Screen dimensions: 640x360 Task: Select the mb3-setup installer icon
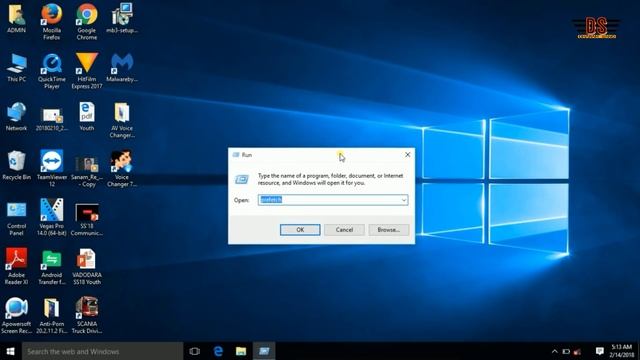tap(122, 18)
